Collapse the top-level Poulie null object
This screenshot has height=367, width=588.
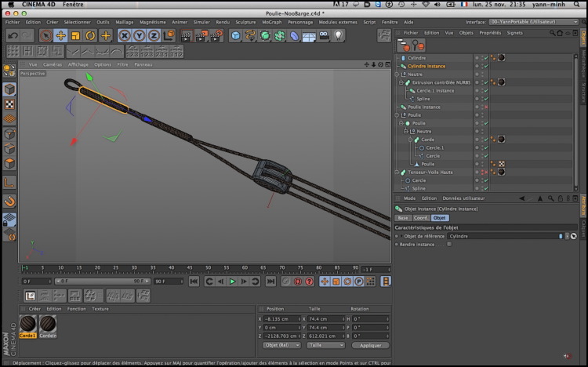pyautogui.click(x=397, y=115)
